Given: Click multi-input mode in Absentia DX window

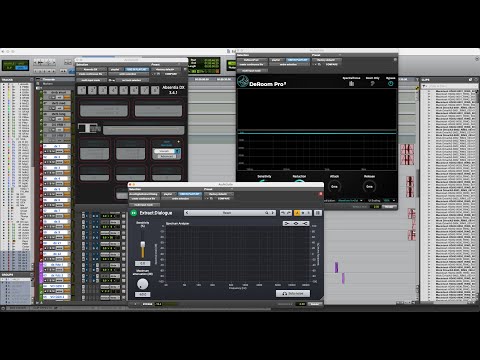Looking at the screenshot, I should pos(91,80).
